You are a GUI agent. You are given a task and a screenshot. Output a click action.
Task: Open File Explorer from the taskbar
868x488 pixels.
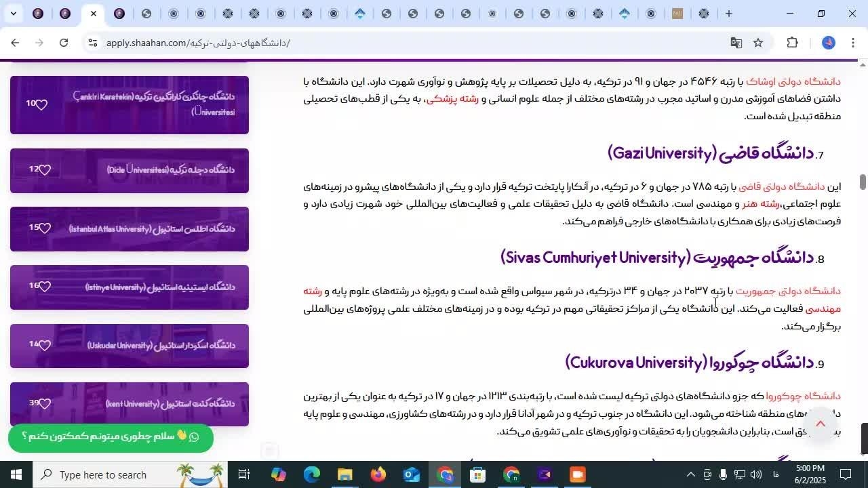(x=344, y=474)
